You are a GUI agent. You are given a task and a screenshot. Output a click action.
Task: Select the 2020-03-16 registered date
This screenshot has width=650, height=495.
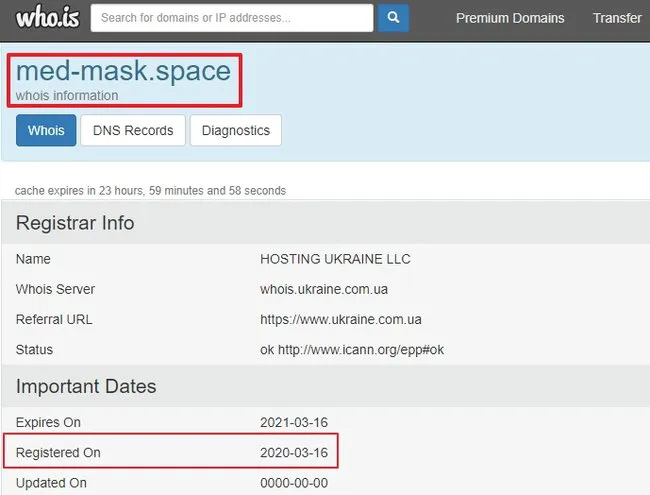(294, 452)
